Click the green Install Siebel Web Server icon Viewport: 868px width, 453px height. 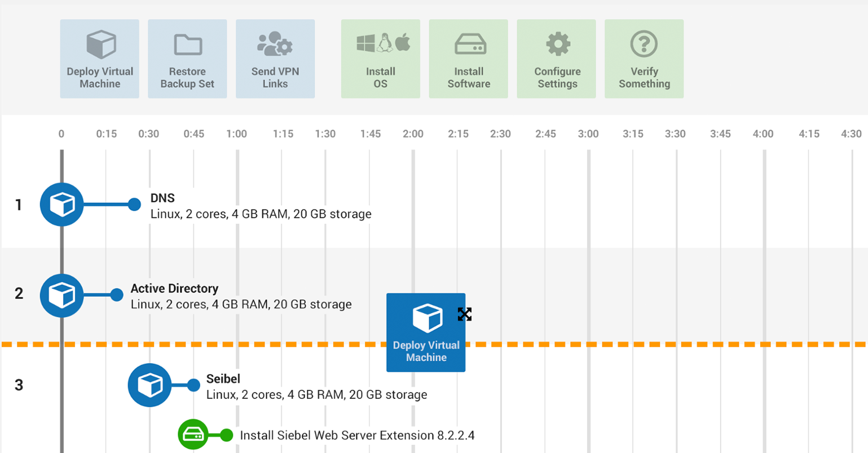(194, 435)
